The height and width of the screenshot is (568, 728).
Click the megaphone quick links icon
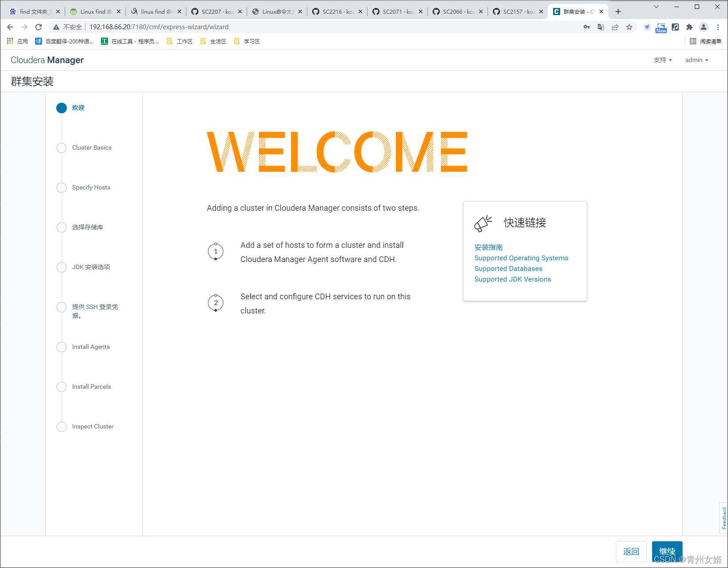click(483, 223)
